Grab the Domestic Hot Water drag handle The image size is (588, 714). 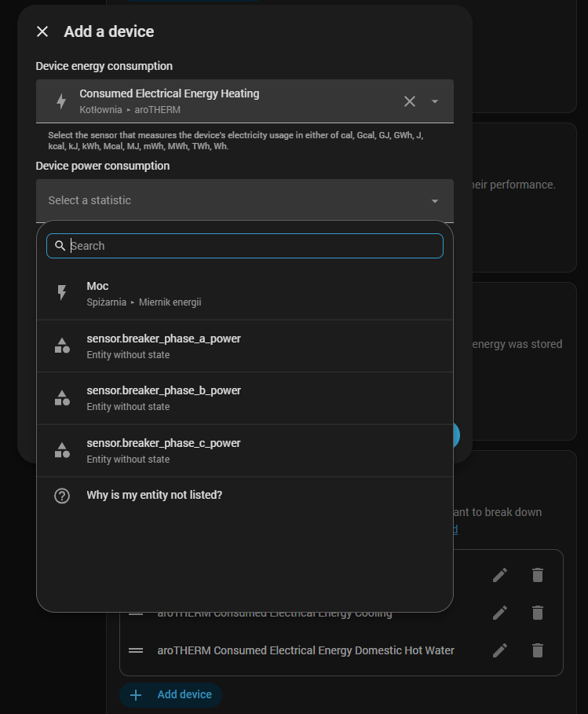point(136,650)
